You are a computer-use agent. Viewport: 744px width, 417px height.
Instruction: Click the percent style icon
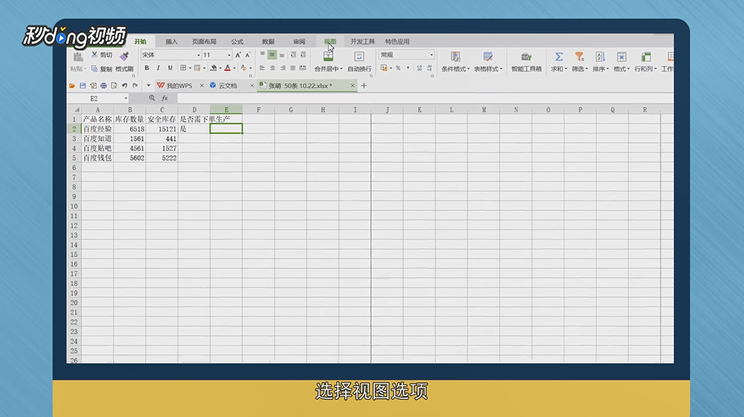[398, 68]
